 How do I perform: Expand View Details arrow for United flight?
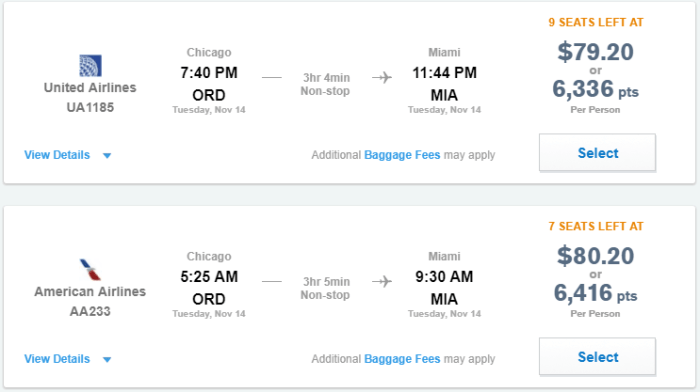[107, 155]
